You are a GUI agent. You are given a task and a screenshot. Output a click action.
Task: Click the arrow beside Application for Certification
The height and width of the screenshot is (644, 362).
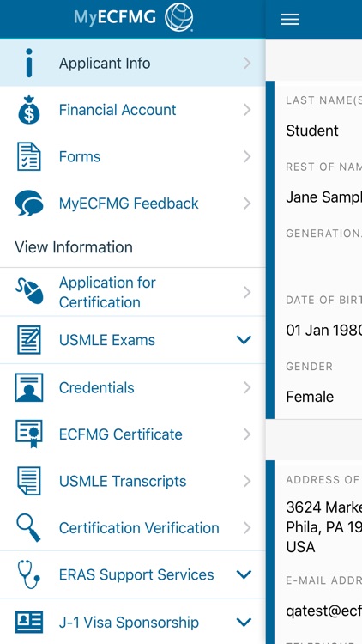click(x=247, y=292)
